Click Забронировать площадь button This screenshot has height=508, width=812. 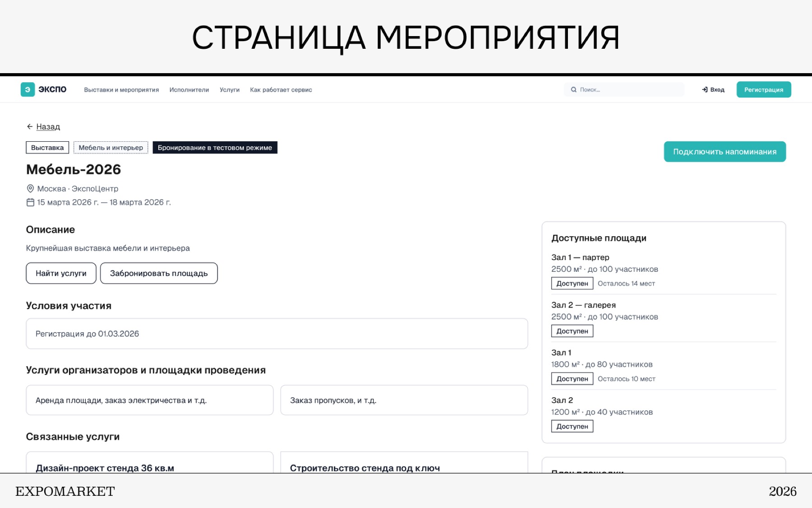coord(159,273)
